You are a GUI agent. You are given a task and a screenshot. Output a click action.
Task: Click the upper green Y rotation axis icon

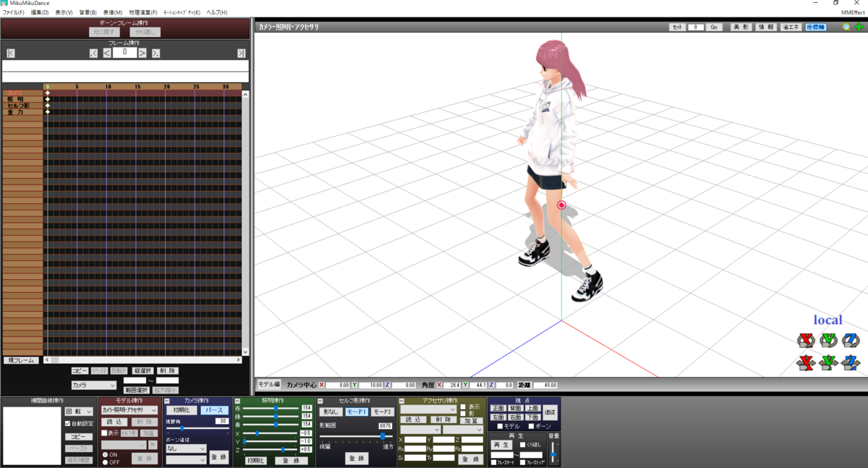click(x=828, y=339)
